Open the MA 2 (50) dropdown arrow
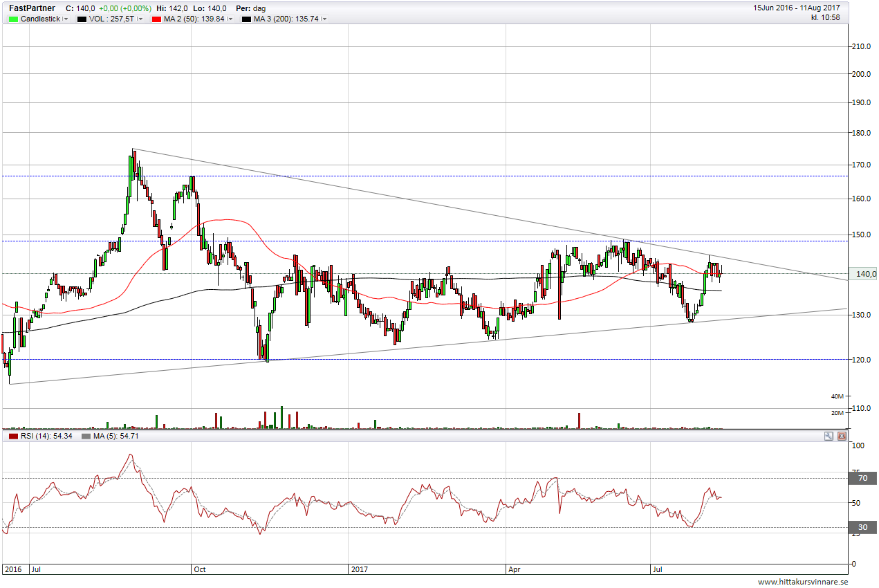 230,19
